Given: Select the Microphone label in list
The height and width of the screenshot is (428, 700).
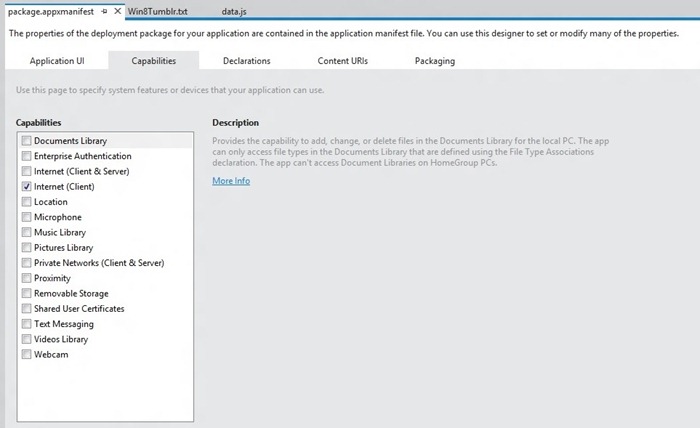Looking at the screenshot, I should pos(58,217).
